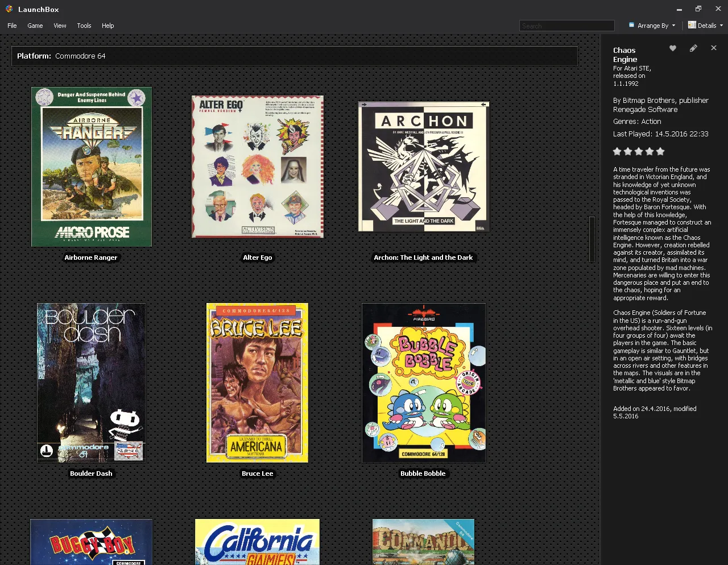Open the View menu
This screenshot has width=728, height=565.
click(60, 26)
